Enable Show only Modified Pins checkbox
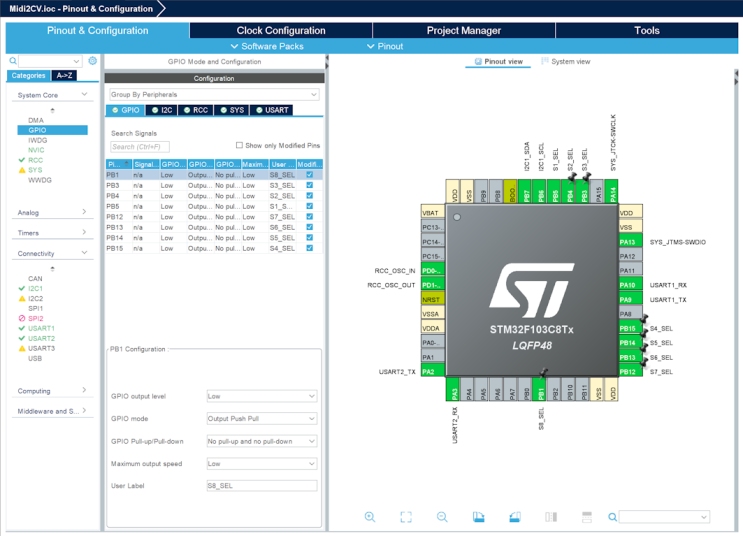 point(240,145)
